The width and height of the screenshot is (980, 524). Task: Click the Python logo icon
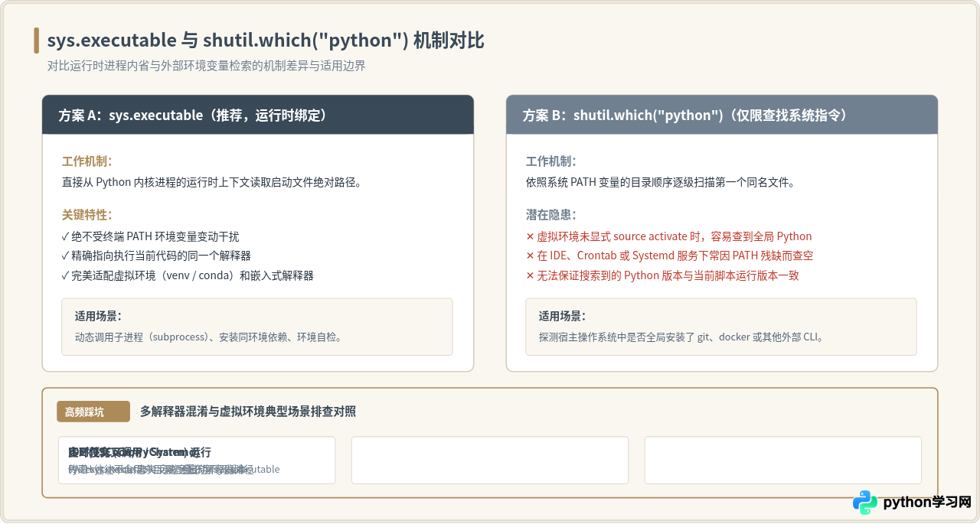coord(865,503)
